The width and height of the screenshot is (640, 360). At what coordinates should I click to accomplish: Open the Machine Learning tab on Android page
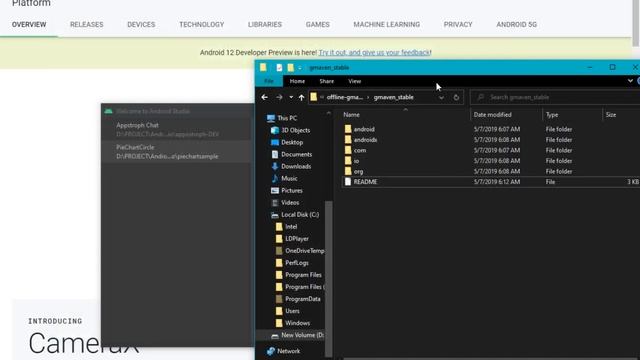coord(387,24)
